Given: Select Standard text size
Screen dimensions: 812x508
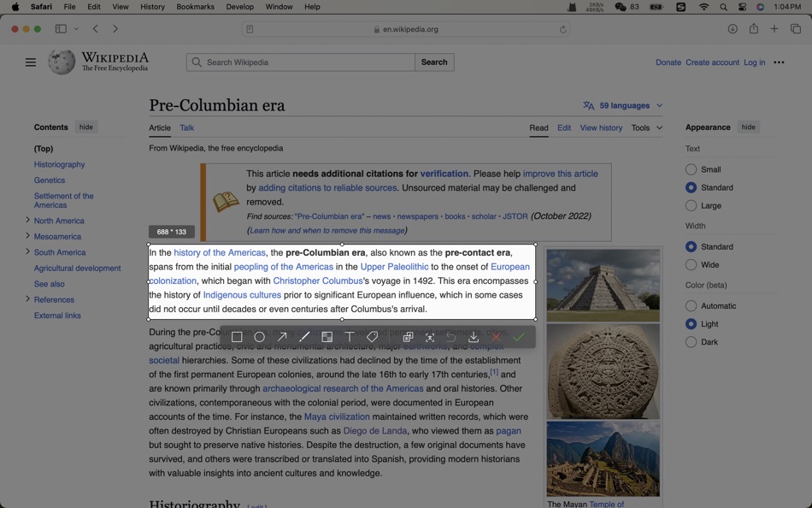Looking at the screenshot, I should coord(691,187).
